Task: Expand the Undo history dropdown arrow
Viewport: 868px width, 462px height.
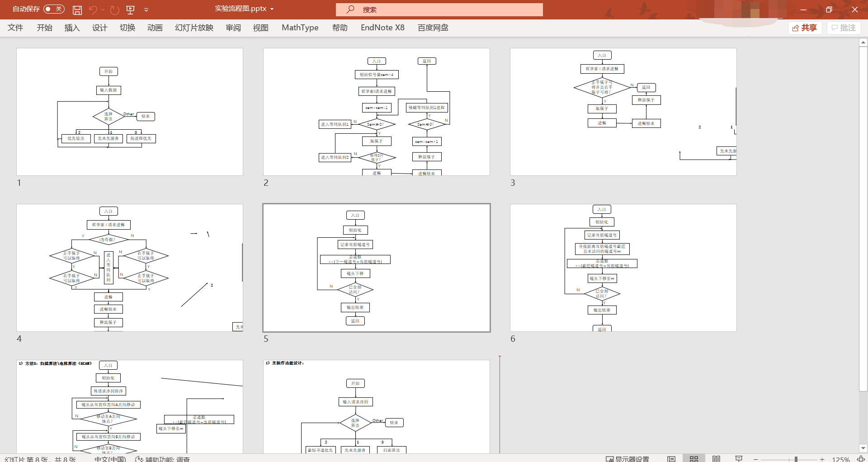Action: pos(103,9)
